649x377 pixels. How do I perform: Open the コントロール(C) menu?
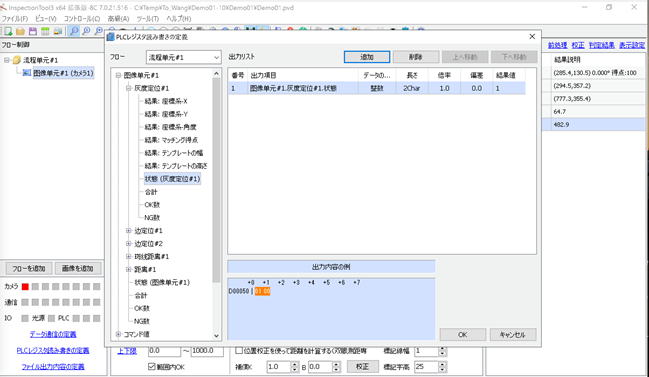82,19
